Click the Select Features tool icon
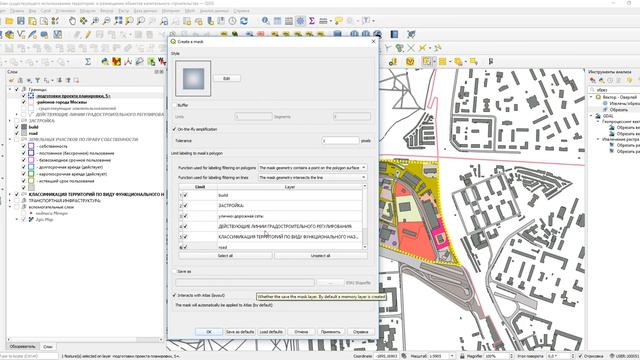Viewport: 640px width, 360px height. 426,62
